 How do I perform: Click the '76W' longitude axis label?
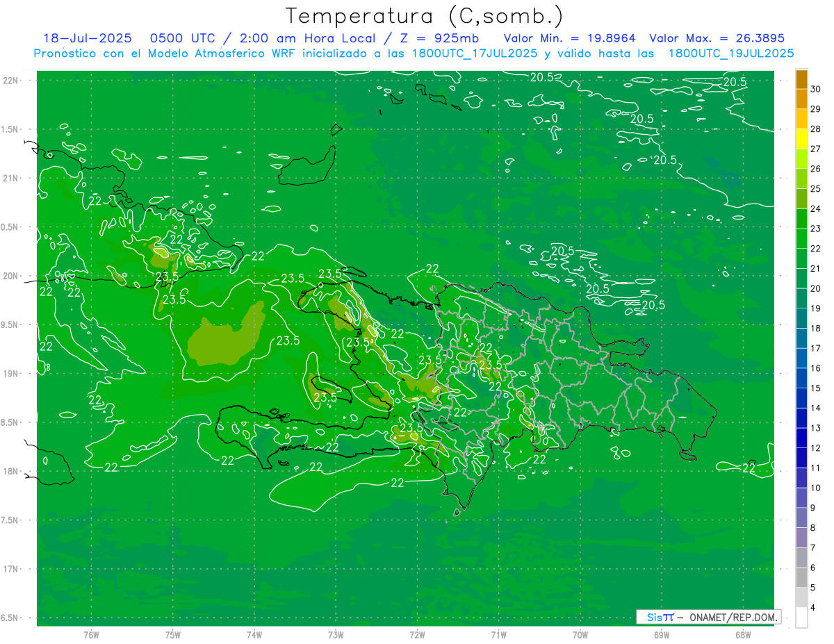pos(91,634)
